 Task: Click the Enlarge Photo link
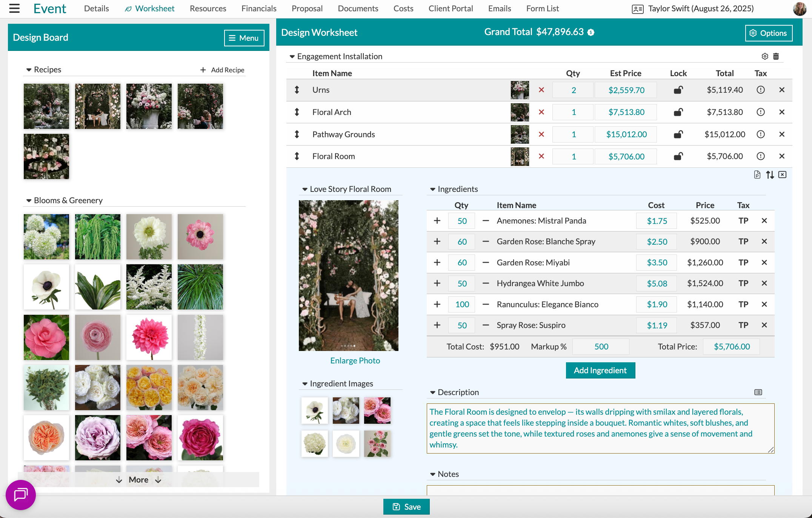tap(355, 360)
